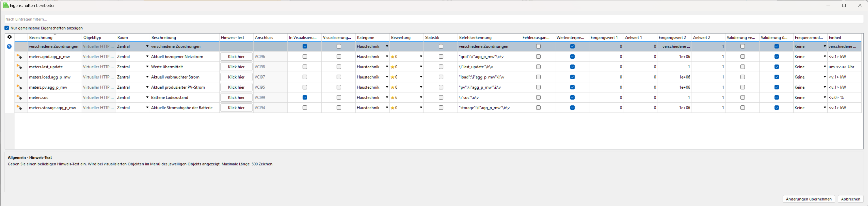Image resolution: width=868 pixels, height=206 pixels.
Task: Enable Statistik checkbox for meters.load.agg_p_mw
Action: click(441, 77)
